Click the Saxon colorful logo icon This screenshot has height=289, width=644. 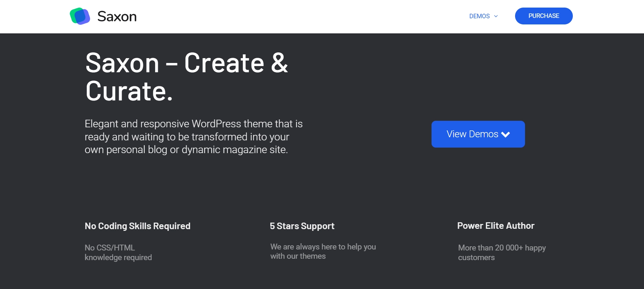click(x=80, y=16)
